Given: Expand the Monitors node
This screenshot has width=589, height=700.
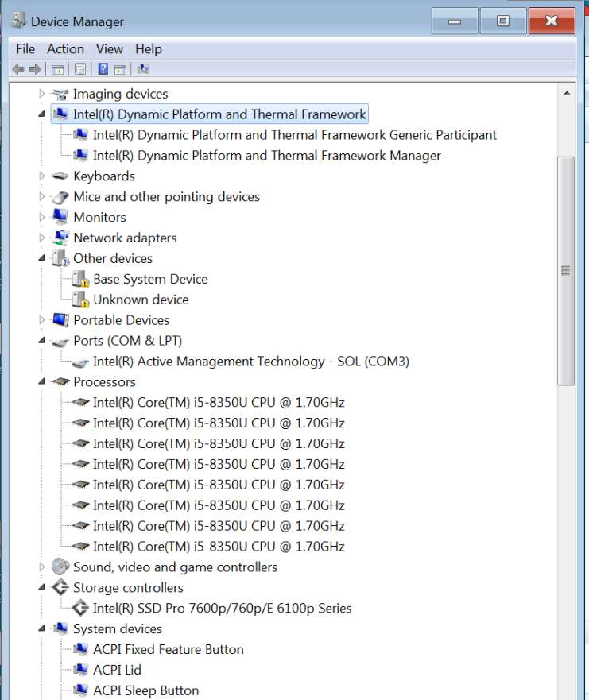Looking at the screenshot, I should click(x=41, y=217).
